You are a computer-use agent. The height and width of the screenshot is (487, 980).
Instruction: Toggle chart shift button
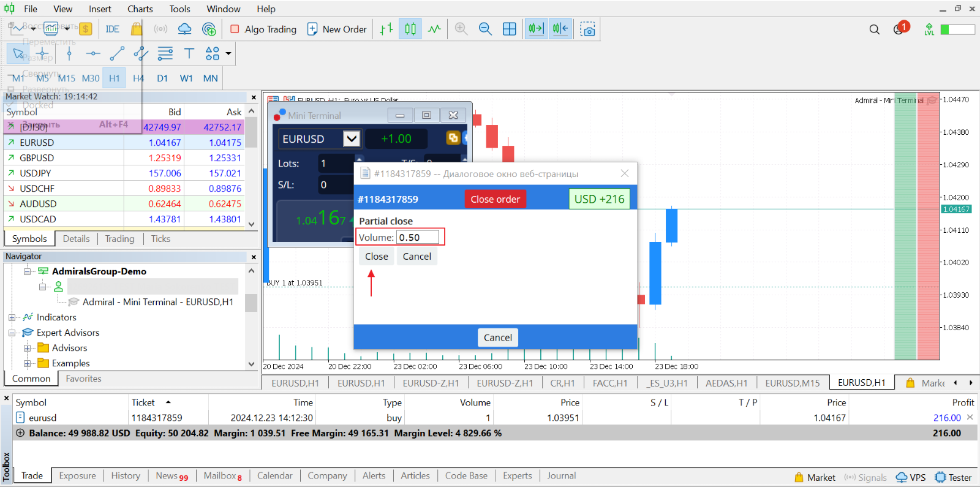560,29
